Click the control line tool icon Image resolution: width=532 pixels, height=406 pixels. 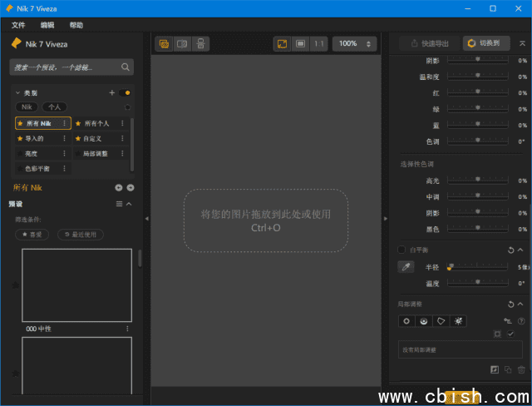tap(424, 320)
